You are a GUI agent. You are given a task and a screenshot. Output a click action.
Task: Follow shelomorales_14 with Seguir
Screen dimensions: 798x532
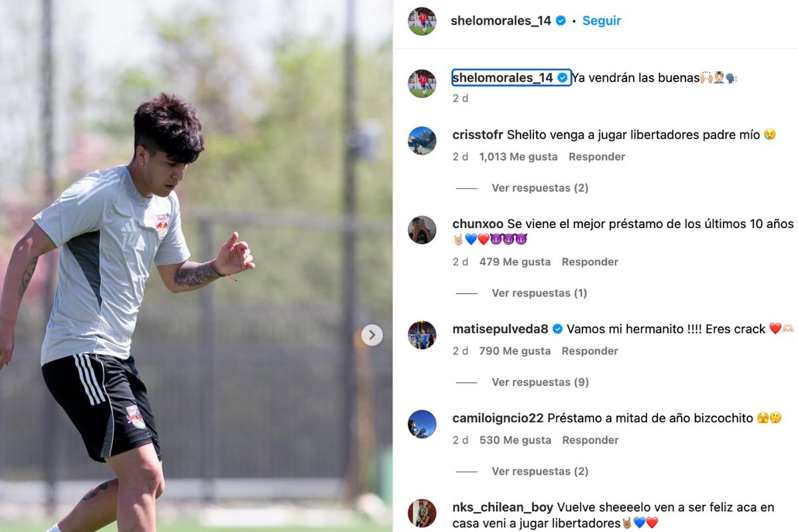click(602, 21)
